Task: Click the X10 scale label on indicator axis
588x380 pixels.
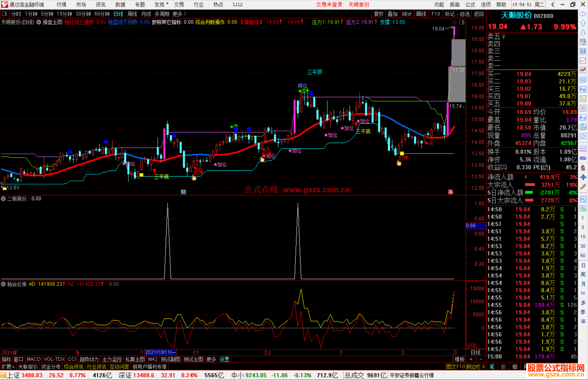Action: pyautogui.click(x=471, y=346)
